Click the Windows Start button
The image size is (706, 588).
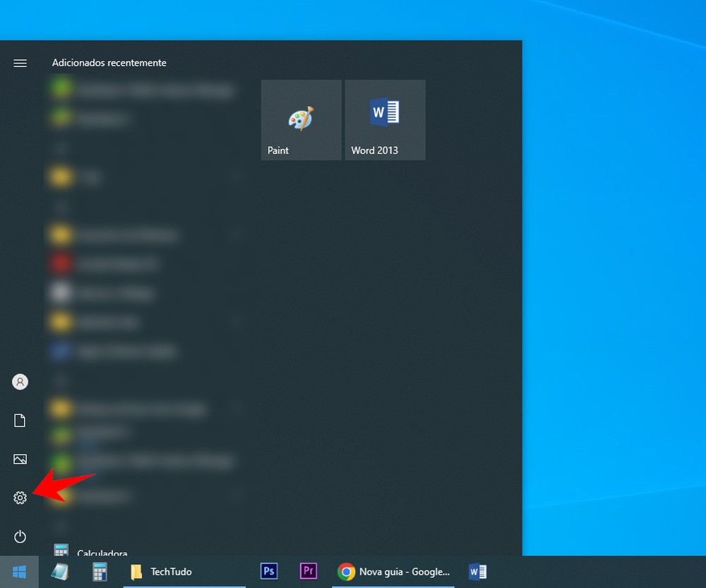pos(19,572)
